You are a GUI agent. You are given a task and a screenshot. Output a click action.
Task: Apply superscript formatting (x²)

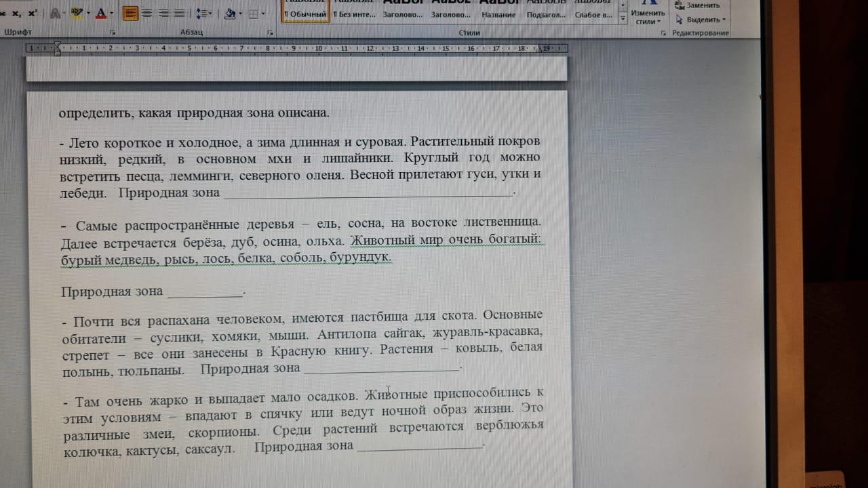33,14
